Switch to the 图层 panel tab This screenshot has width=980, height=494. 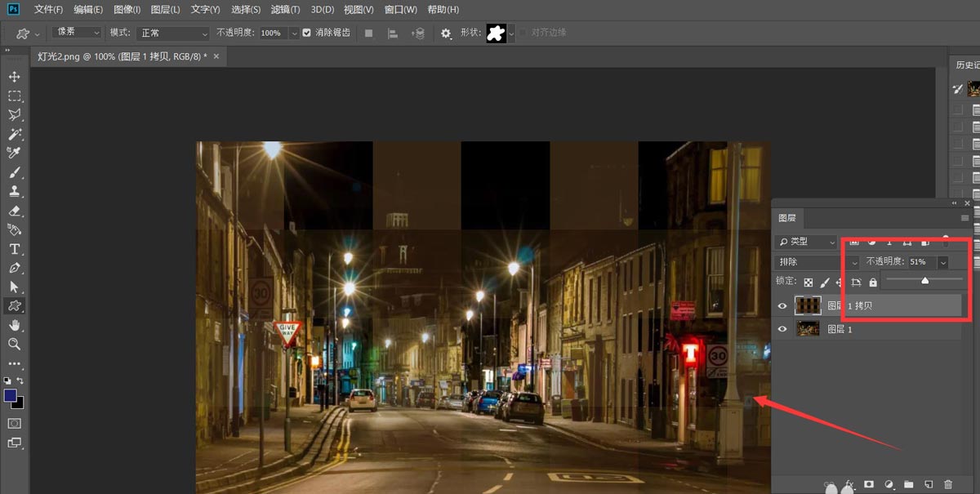pos(787,218)
